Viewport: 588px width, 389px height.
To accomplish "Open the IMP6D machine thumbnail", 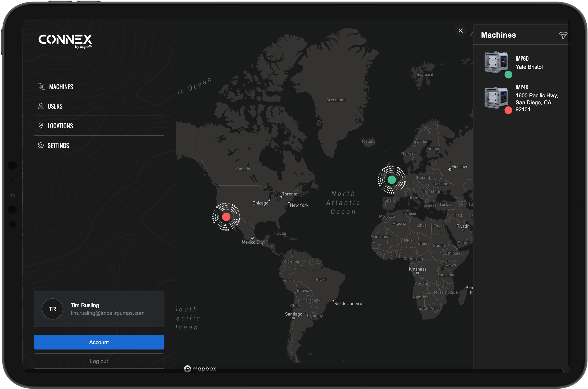I will pos(496,62).
